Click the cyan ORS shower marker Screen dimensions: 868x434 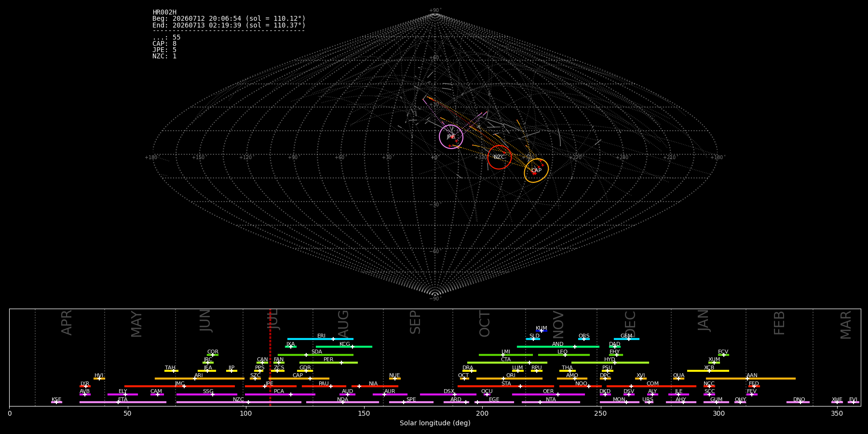click(584, 339)
